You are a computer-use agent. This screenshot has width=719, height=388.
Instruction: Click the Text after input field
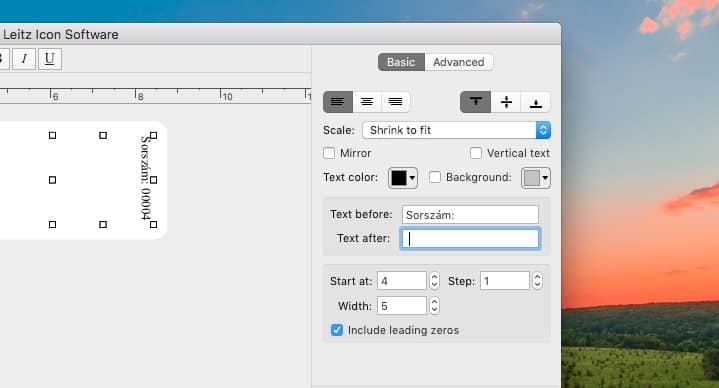point(470,238)
